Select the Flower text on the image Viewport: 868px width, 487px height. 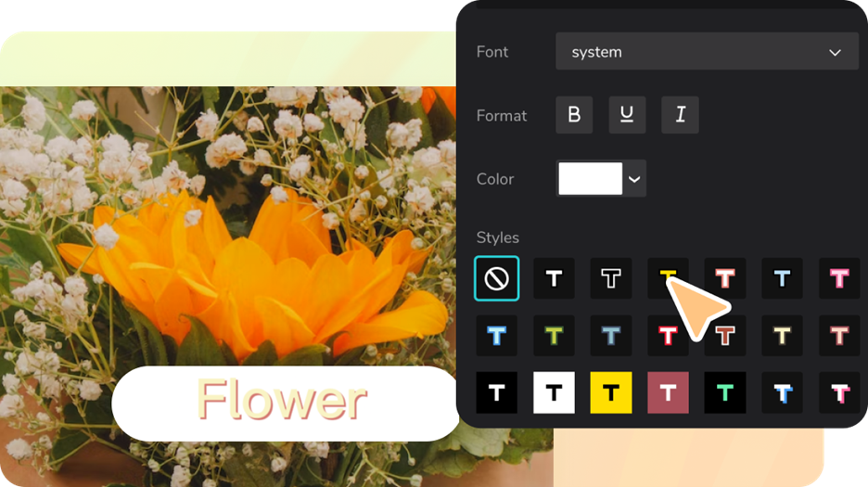tap(283, 401)
